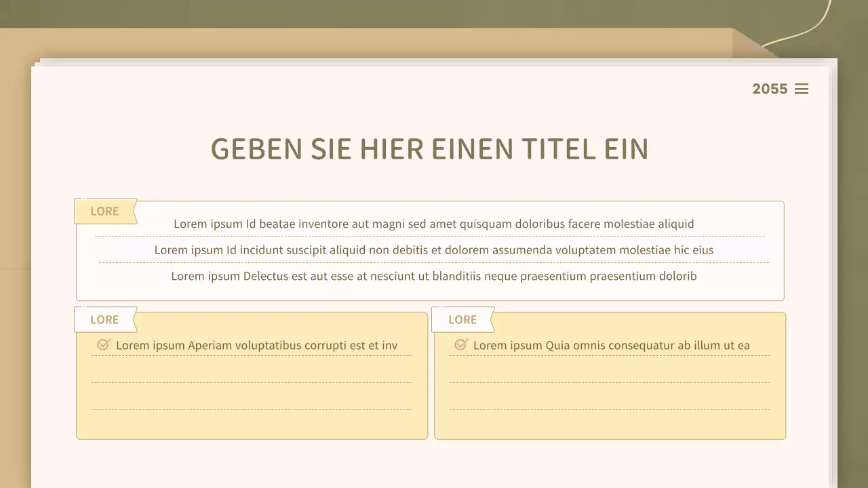Screen dimensions: 868x488
Task: Select the LORE ribbon on the left yellow card
Action: pyautogui.click(x=104, y=319)
